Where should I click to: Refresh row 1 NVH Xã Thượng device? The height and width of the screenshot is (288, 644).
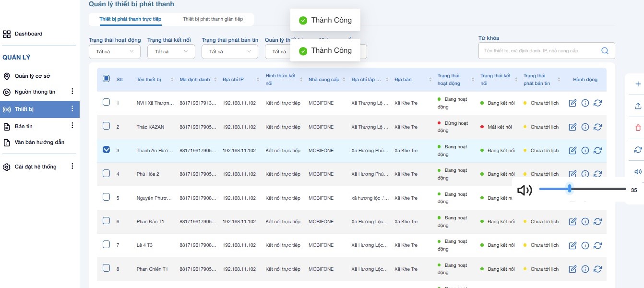coord(597,103)
